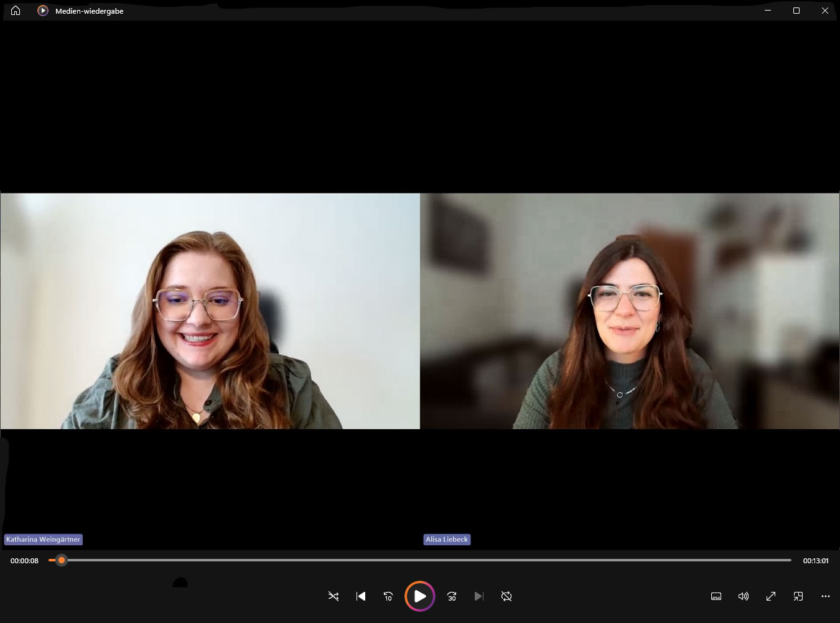Expand the more options menu

826,596
